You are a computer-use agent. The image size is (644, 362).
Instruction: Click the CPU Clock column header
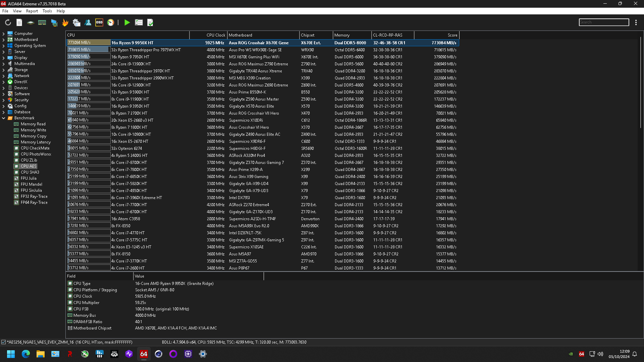click(215, 35)
